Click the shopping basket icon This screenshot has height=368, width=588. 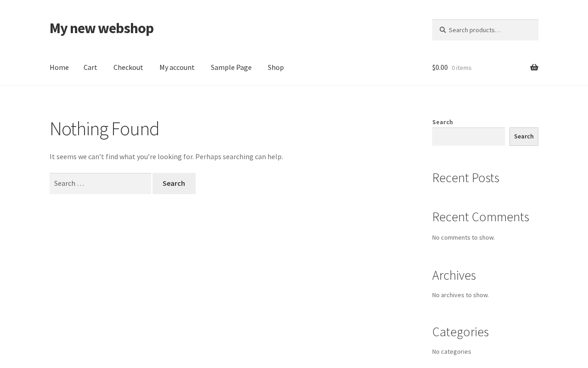tap(534, 68)
